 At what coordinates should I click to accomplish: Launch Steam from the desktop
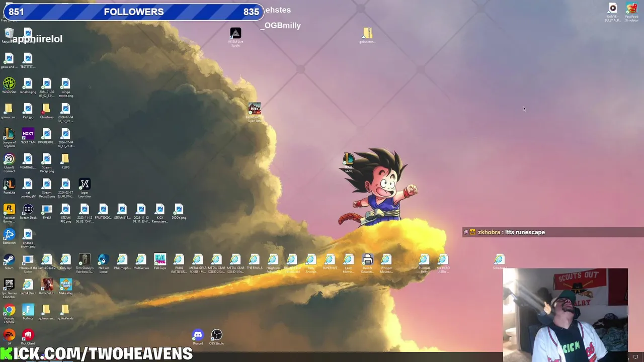click(9, 261)
